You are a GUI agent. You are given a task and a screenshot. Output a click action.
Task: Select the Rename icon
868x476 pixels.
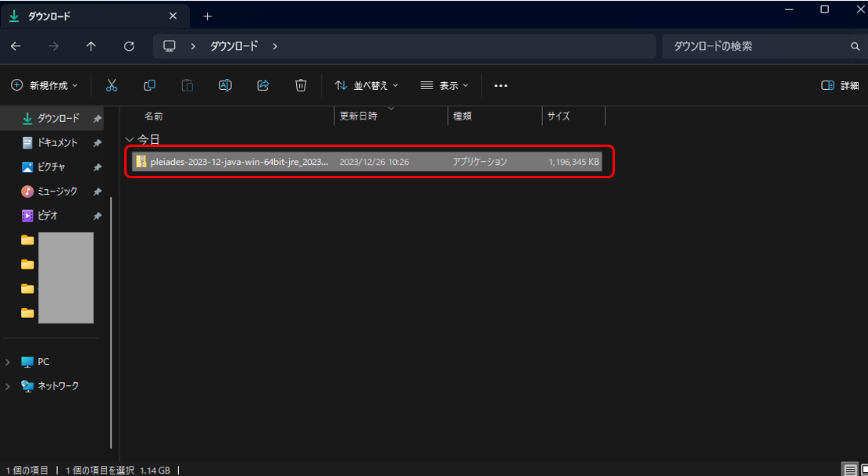coord(225,84)
